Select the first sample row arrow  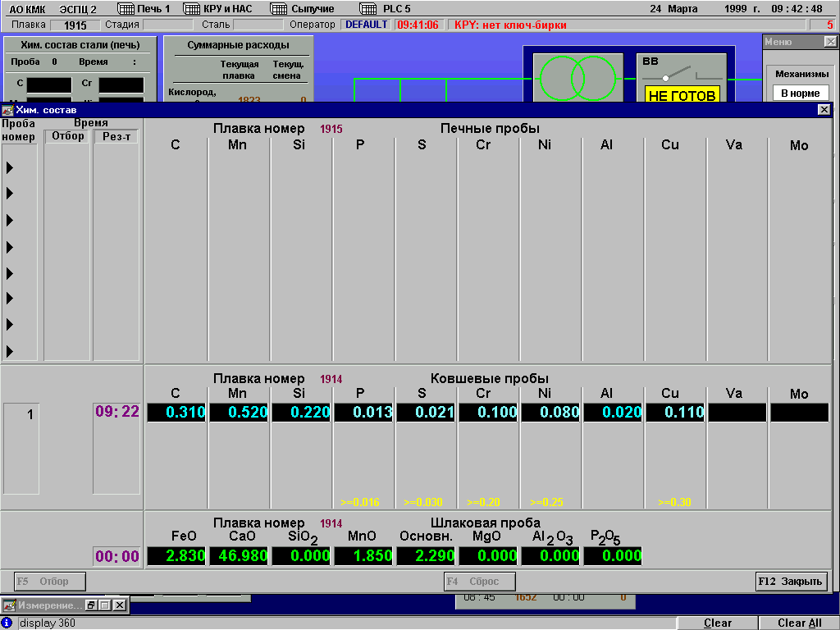(x=10, y=167)
